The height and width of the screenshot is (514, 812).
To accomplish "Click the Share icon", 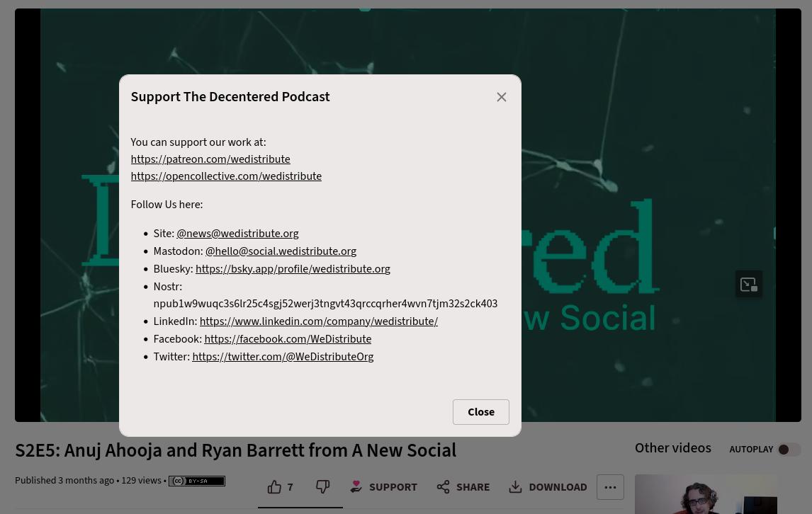I will coord(444,487).
